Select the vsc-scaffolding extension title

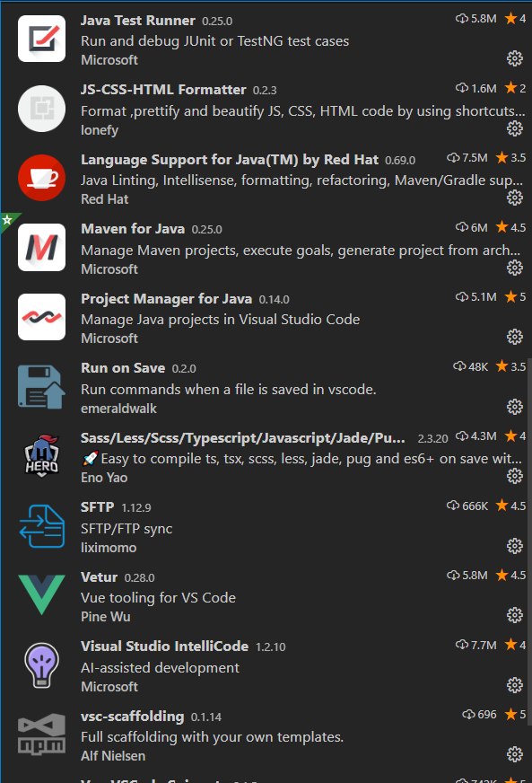point(132,717)
